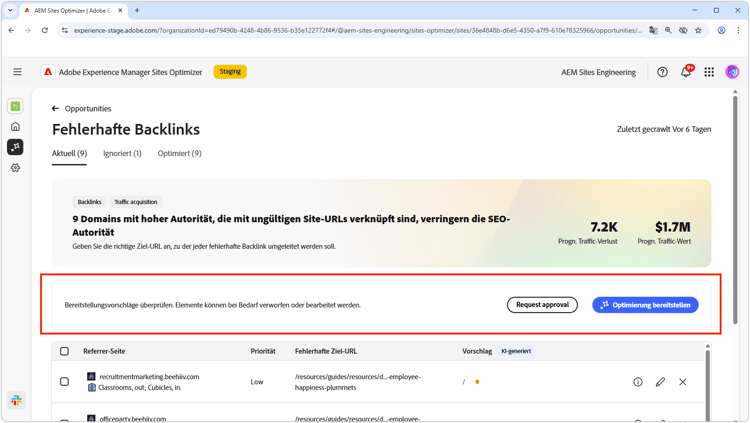The image size is (750, 423).
Task: Switch to the Optimiert (9) tab
Action: [x=179, y=153]
